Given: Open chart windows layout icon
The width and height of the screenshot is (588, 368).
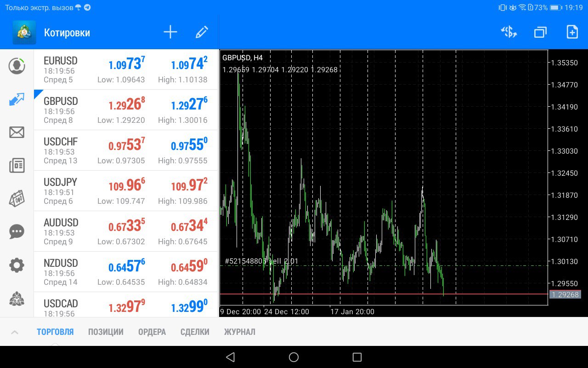Looking at the screenshot, I should pyautogui.click(x=540, y=32).
